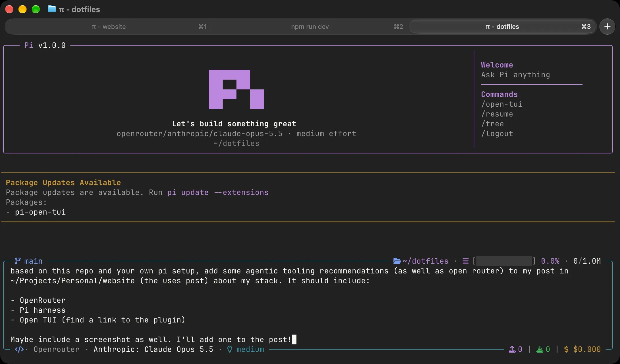
Task: Click the git branch icon beside main
Action: pos(18,261)
